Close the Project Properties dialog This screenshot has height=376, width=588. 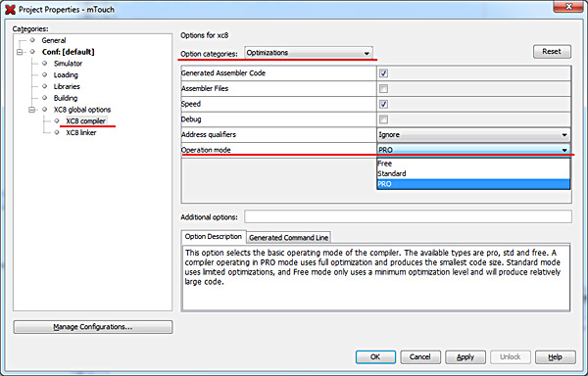click(568, 7)
